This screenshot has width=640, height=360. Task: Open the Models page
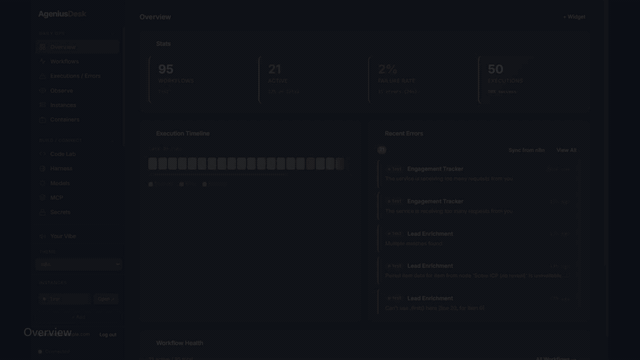point(78,183)
